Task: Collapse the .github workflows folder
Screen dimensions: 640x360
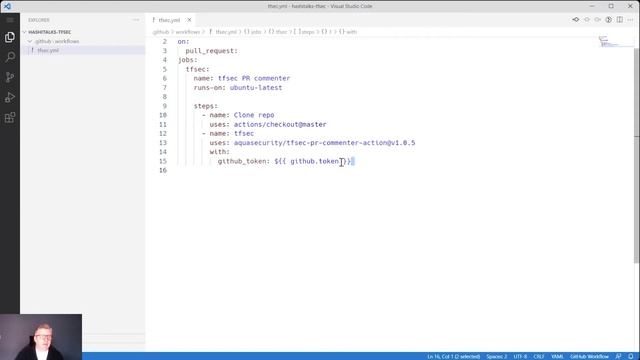Action: (57, 41)
